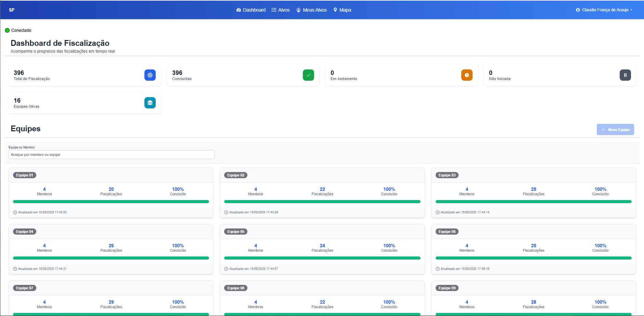This screenshot has height=316, width=644.
Task: Click the clock icon in Equipe 01 footer
Action: point(15,212)
